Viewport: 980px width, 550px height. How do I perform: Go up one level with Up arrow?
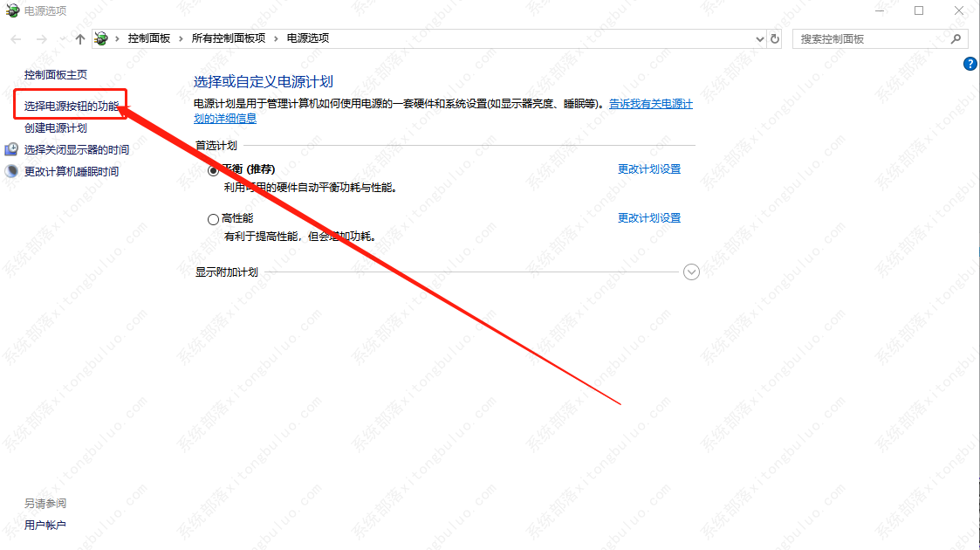coord(80,39)
